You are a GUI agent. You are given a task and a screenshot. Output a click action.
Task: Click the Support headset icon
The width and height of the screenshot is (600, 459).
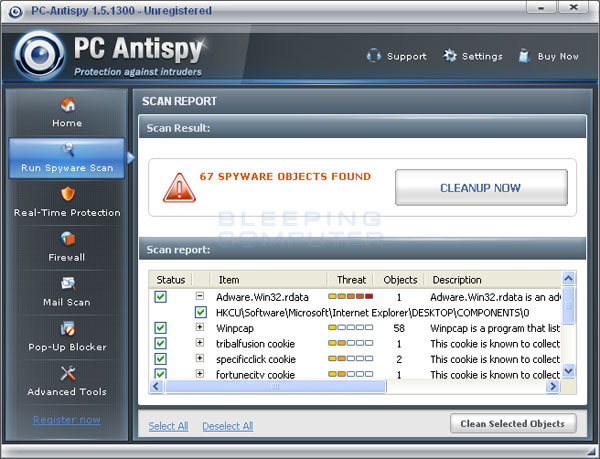coord(373,56)
